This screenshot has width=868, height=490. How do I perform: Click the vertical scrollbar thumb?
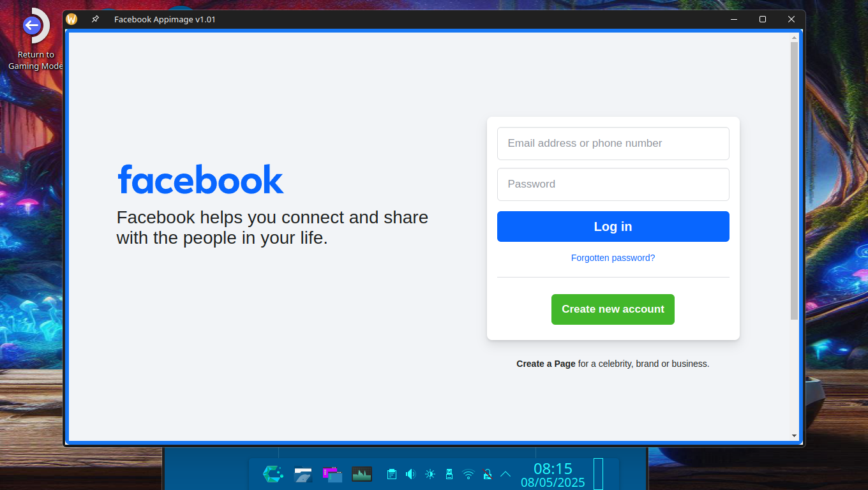click(794, 181)
